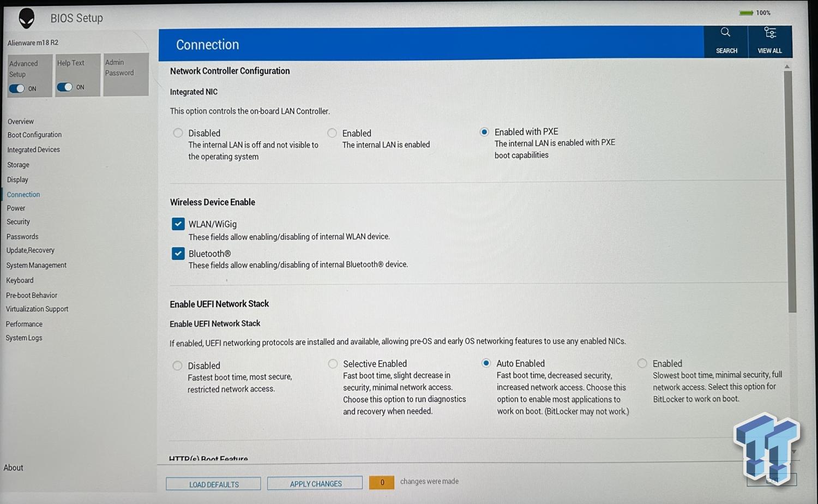Open the Admin Password tile
The height and width of the screenshot is (504, 818).
[x=126, y=74]
